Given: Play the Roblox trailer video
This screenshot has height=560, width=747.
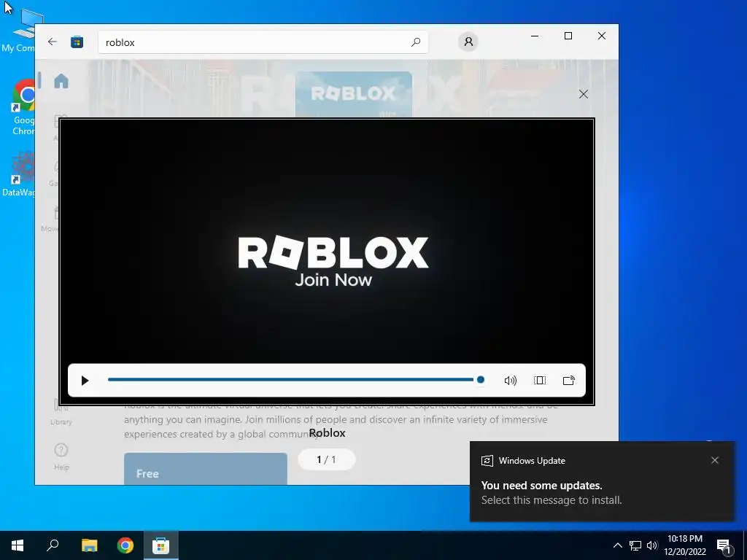Looking at the screenshot, I should point(85,381).
